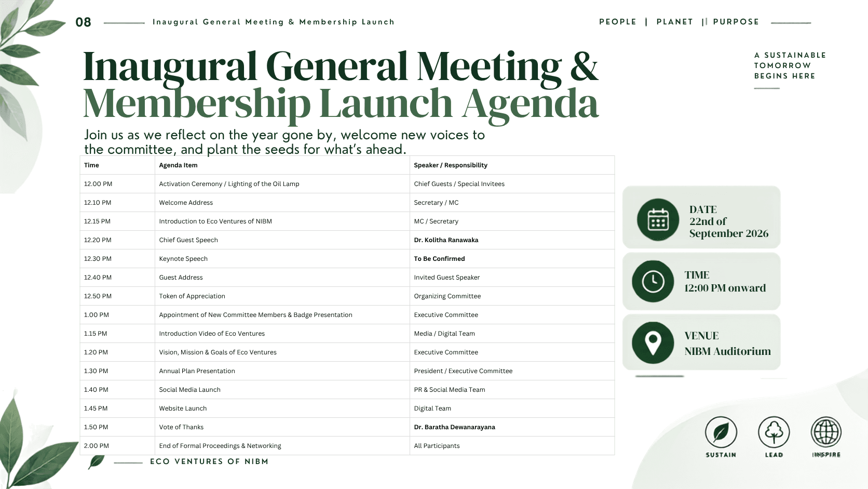Click the footer text "ECO VENTURES OF NIBM"
Image resolution: width=868 pixels, height=489 pixels.
pos(209,461)
